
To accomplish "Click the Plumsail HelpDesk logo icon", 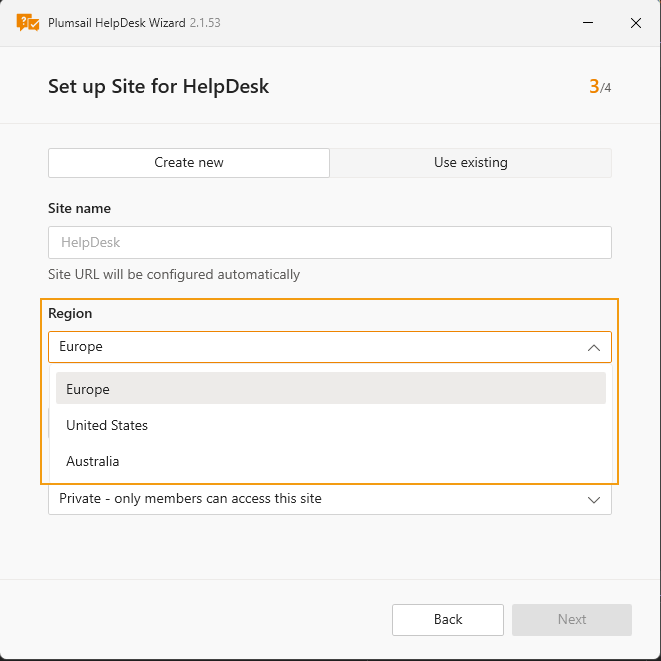I will [28, 22].
